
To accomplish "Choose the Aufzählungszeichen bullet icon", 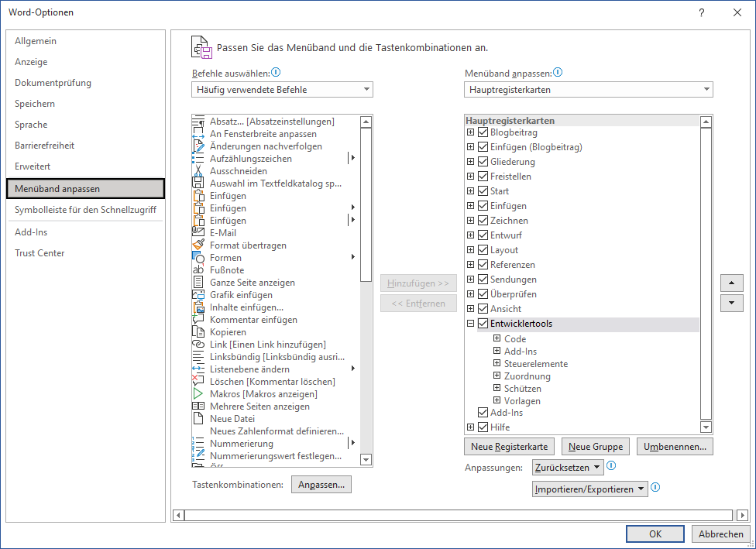I will click(198, 159).
